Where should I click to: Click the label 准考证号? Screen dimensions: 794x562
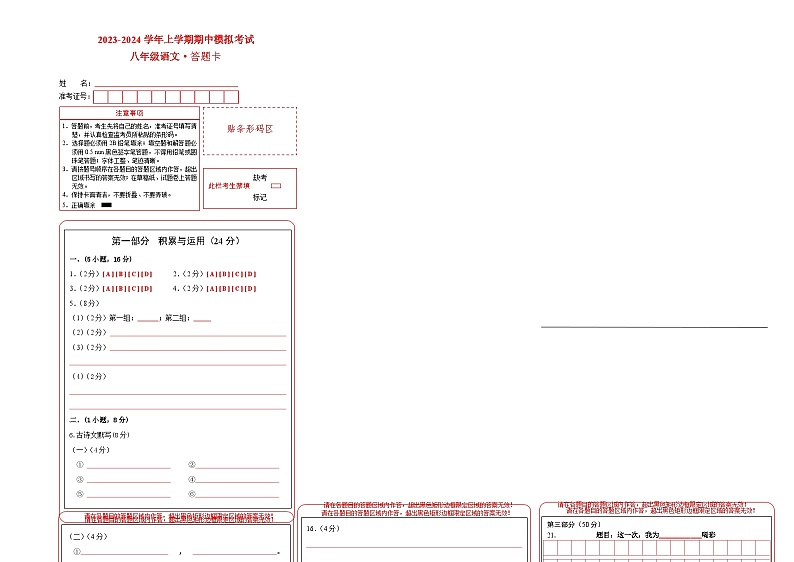click(75, 97)
